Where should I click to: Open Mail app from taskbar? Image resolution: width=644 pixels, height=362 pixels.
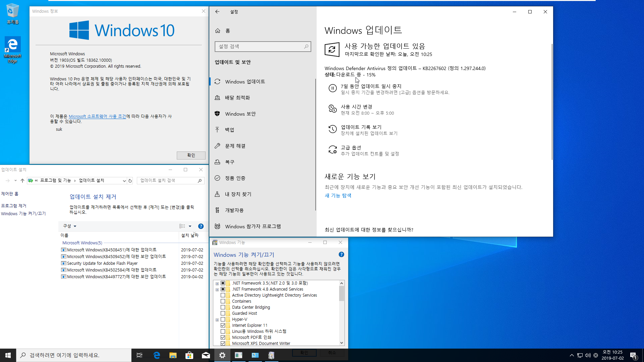click(206, 355)
